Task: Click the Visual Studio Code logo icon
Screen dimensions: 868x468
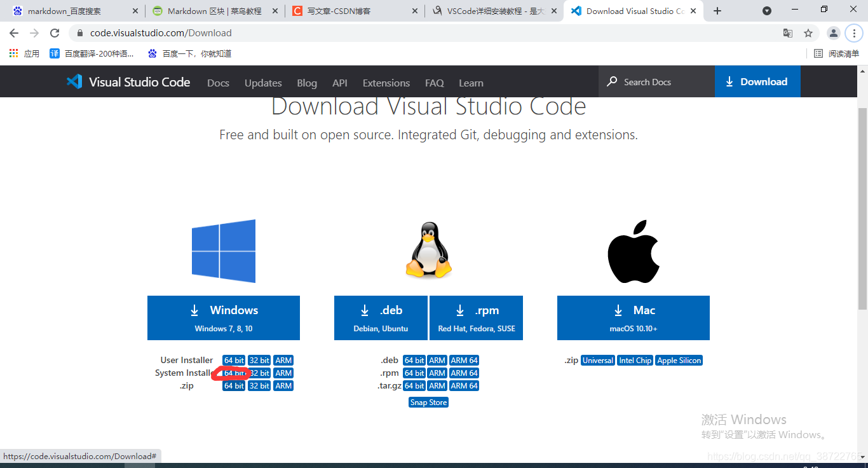Action: click(74, 81)
